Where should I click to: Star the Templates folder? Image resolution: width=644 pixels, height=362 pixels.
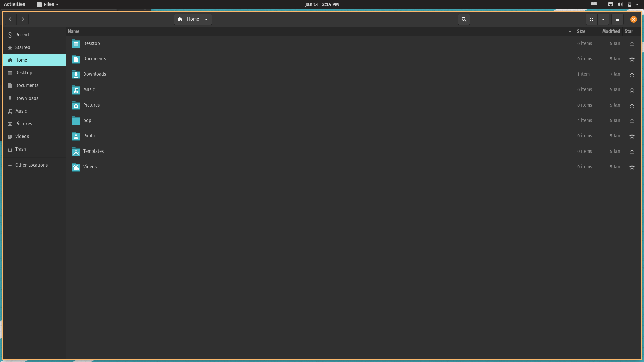pos(632,152)
